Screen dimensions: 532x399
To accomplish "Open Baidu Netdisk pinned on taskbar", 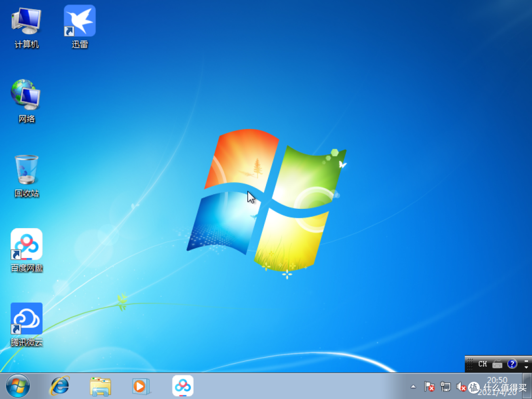I will click(x=183, y=386).
